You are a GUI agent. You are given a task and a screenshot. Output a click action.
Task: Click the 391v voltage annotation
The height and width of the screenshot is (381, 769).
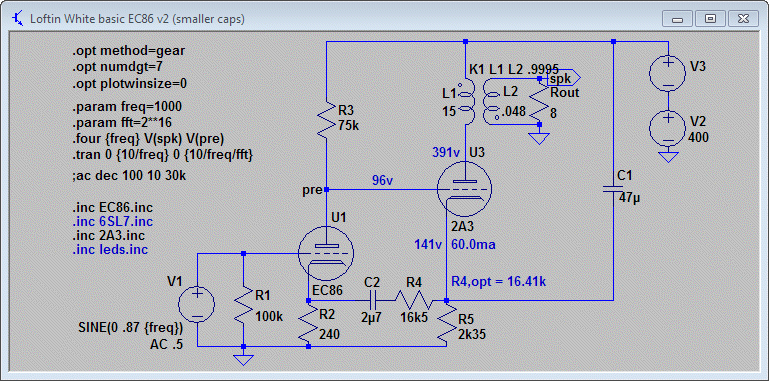click(x=446, y=153)
